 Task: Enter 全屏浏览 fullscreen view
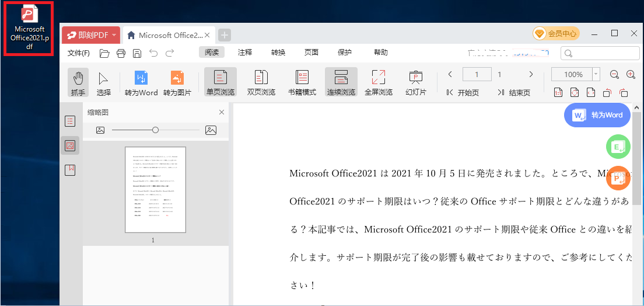tap(378, 82)
